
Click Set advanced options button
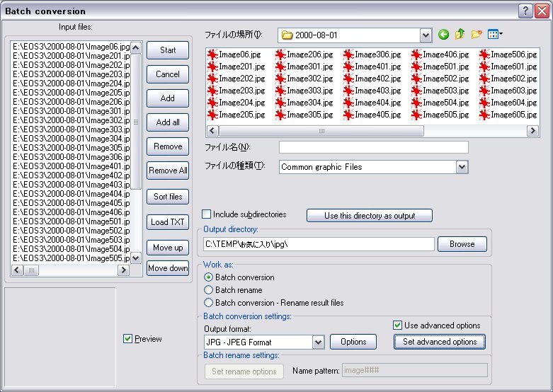[440, 342]
